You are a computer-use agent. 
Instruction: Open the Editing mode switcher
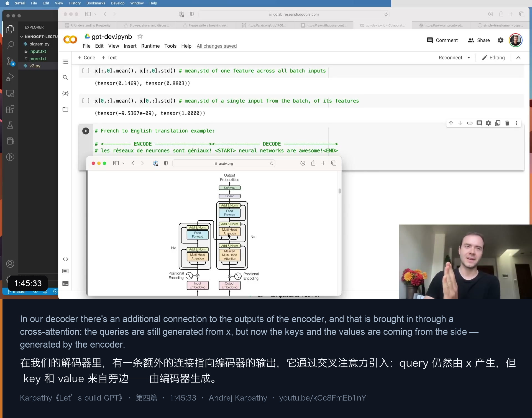point(493,58)
